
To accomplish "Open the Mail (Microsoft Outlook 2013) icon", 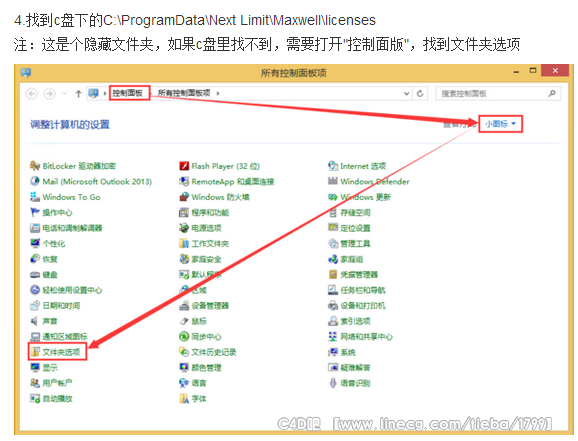I will (x=35, y=181).
